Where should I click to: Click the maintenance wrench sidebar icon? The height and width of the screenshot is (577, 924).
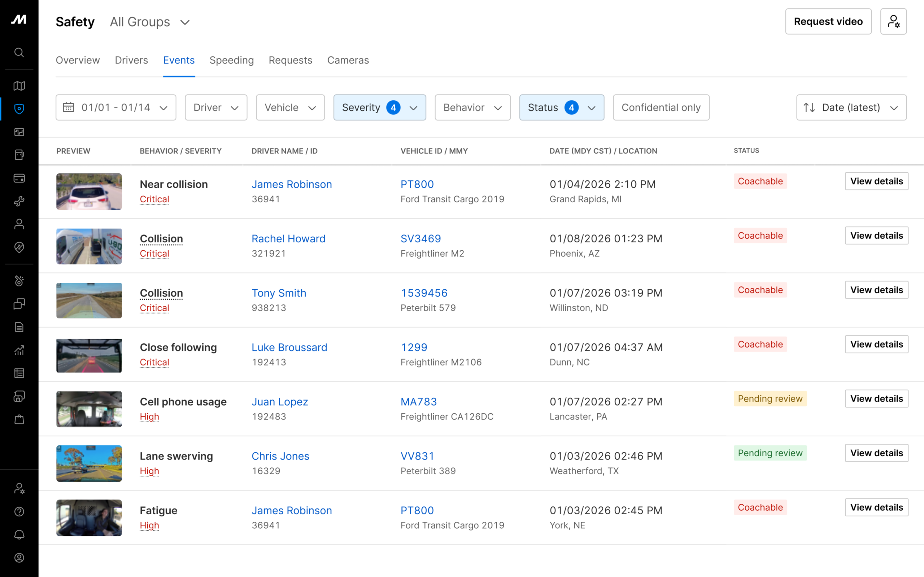[19, 201]
